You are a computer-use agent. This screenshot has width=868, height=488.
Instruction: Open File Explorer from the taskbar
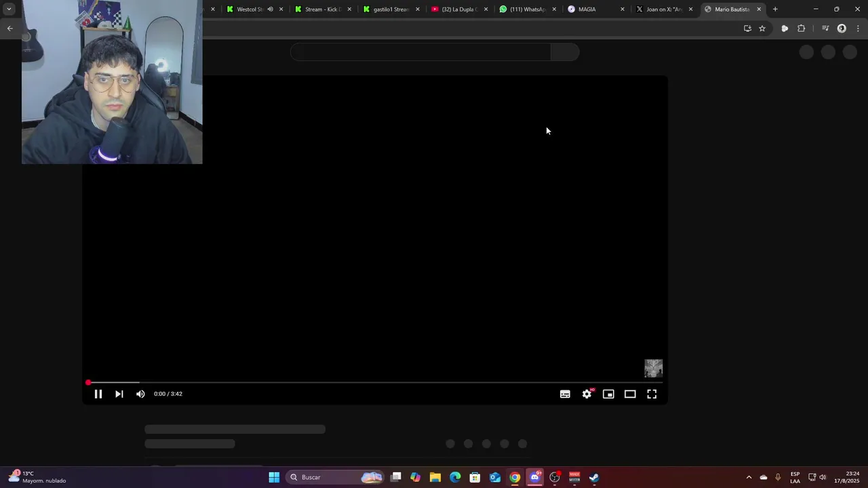pyautogui.click(x=435, y=477)
